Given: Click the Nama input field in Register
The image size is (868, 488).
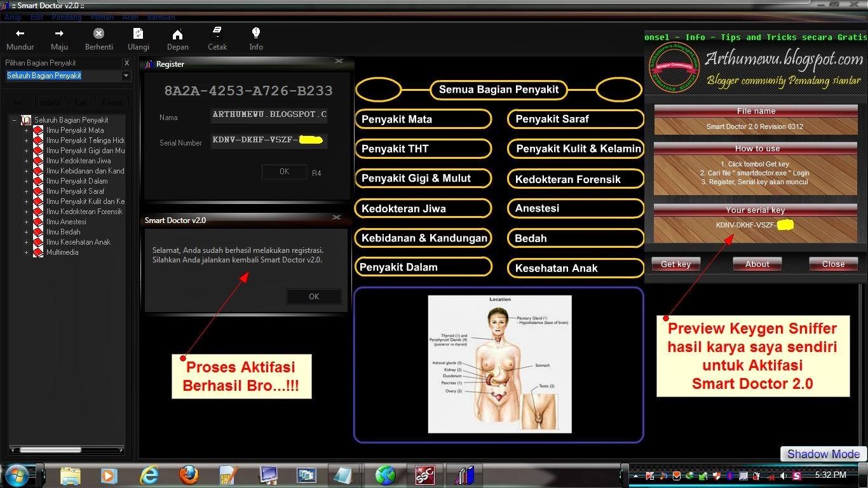Looking at the screenshot, I should coord(269,114).
